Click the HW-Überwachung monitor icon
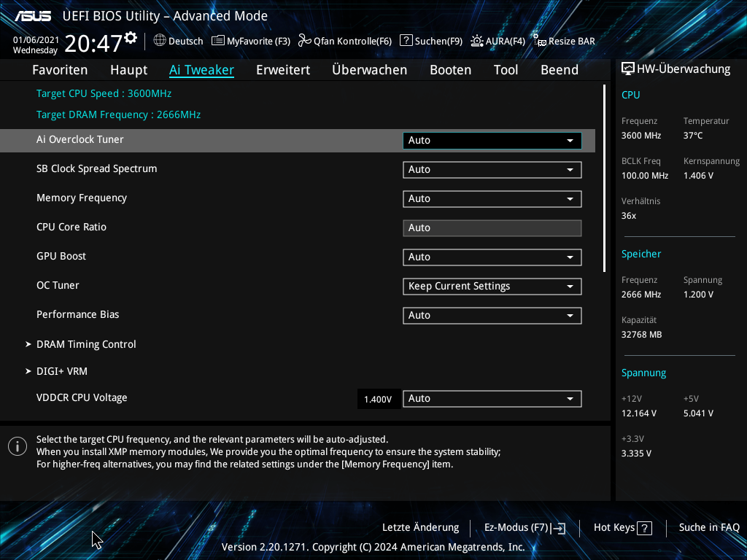This screenshot has height=560, width=747. tap(628, 69)
